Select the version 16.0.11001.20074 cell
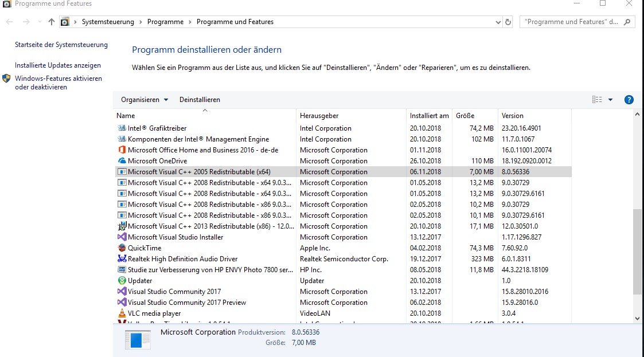644x357 pixels. click(526, 150)
